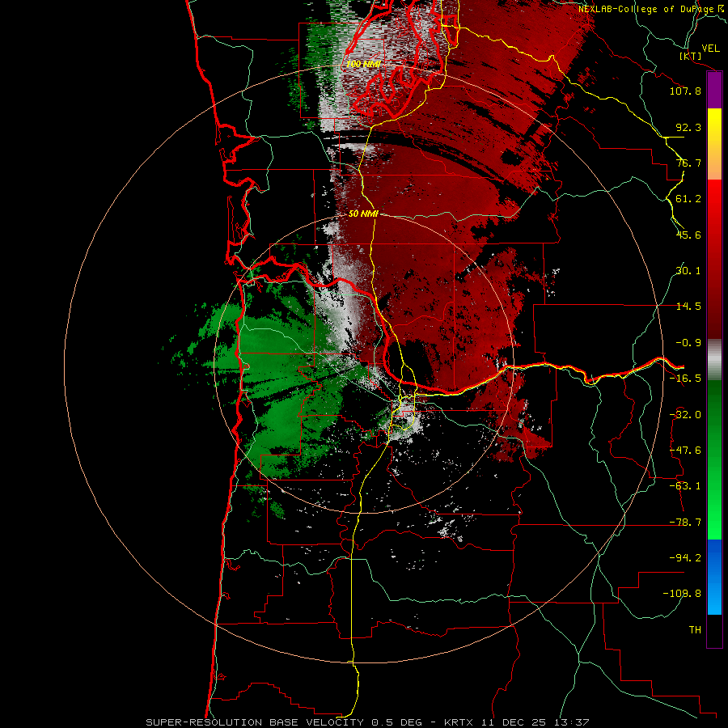Viewport: 728px width, 728px height.
Task: Click the [KT] units label
Action: 691,56
